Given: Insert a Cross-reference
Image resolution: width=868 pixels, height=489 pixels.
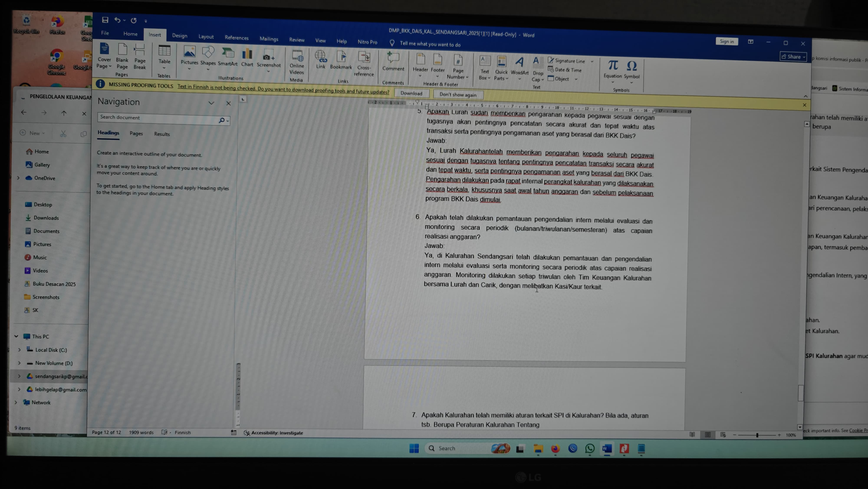Looking at the screenshot, I should coord(364,64).
